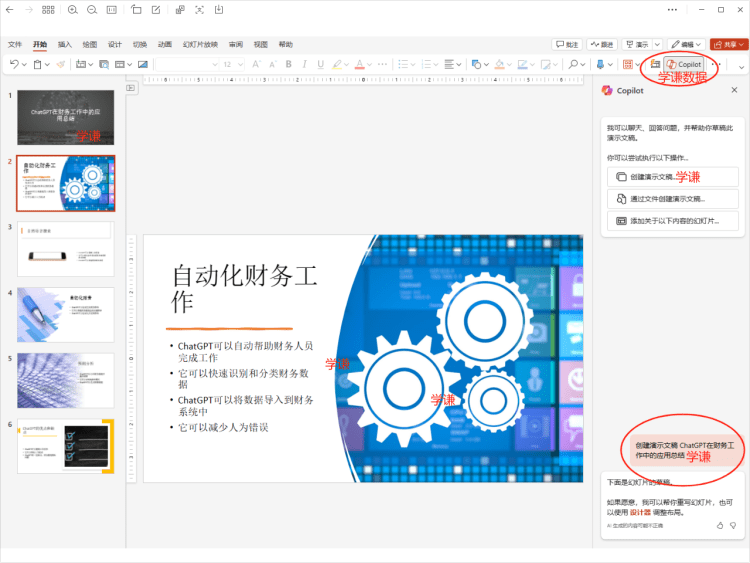Screen dimensions: 750x563
Task: Click ribbon overflow ellipsis after font color
Action: [x=382, y=64]
